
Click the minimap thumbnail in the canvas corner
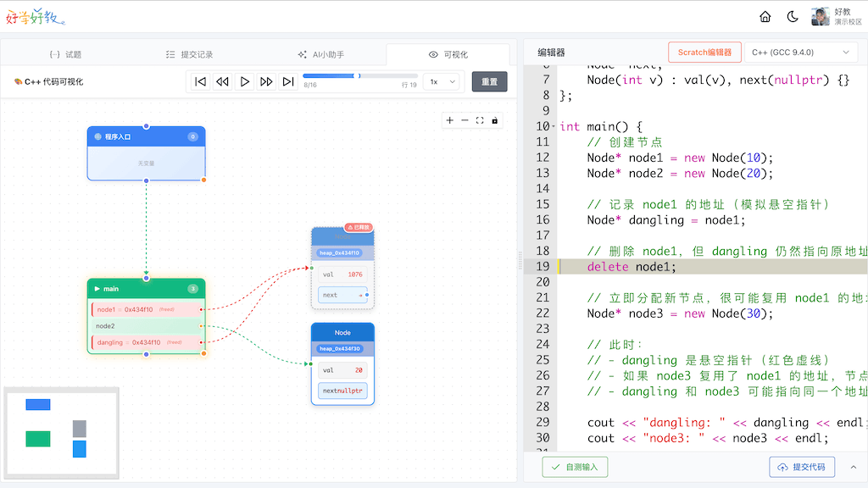click(x=60, y=432)
